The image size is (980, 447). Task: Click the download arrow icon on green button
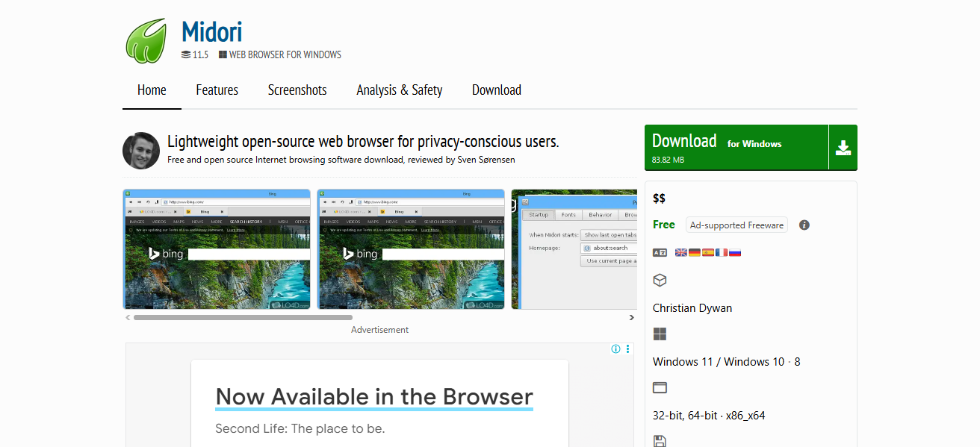pos(843,148)
